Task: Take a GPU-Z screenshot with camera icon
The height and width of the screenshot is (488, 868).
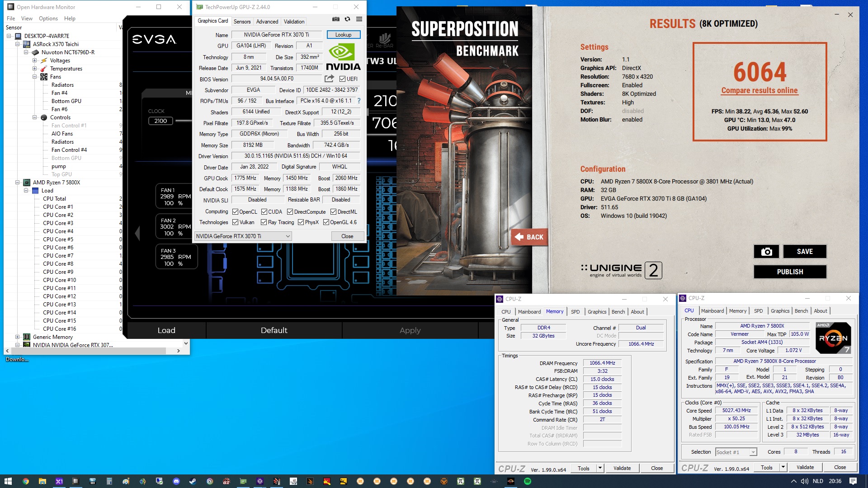Action: click(x=336, y=19)
